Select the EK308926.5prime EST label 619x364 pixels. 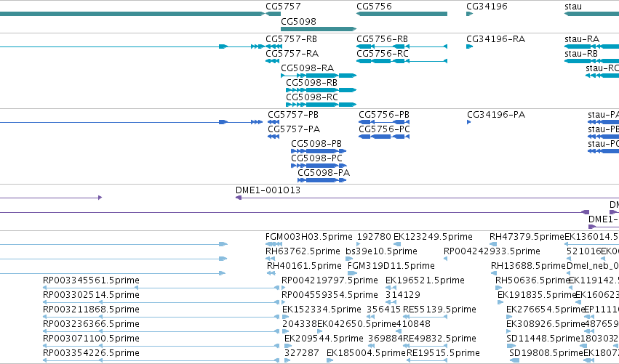click(546, 325)
